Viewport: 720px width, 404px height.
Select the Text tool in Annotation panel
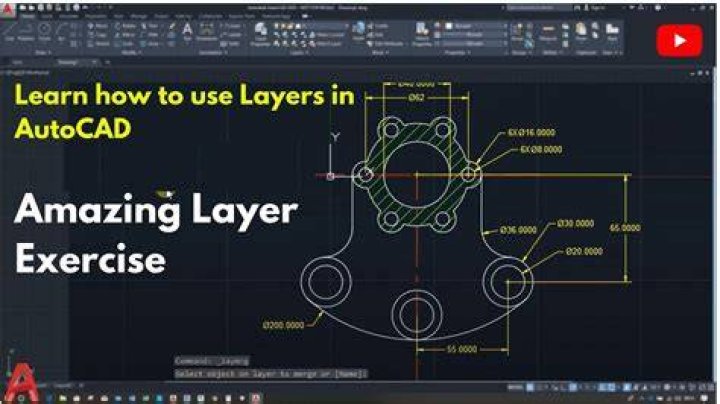point(187,32)
